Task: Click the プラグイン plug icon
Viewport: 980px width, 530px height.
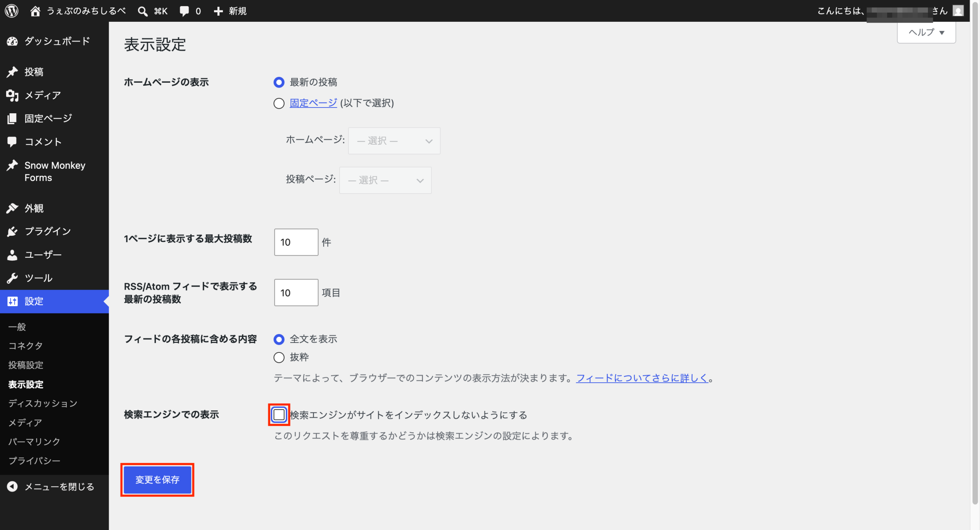Action: tap(12, 231)
